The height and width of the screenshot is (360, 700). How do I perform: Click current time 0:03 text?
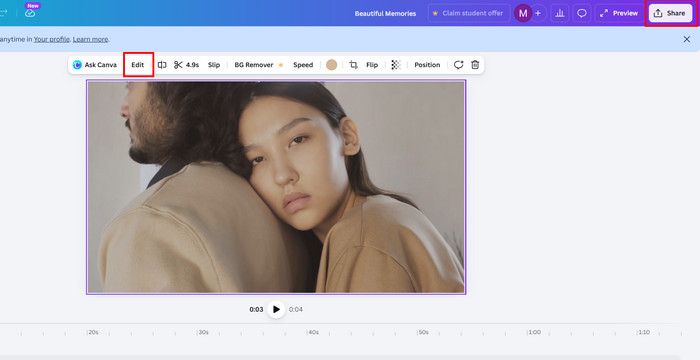[256, 309]
